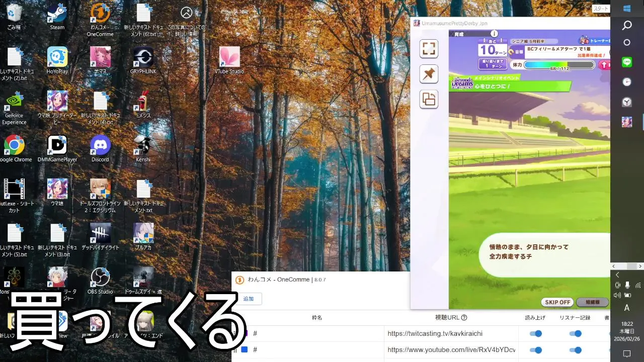Click 読み上げ column header
The width and height of the screenshot is (644, 362).
(535, 318)
